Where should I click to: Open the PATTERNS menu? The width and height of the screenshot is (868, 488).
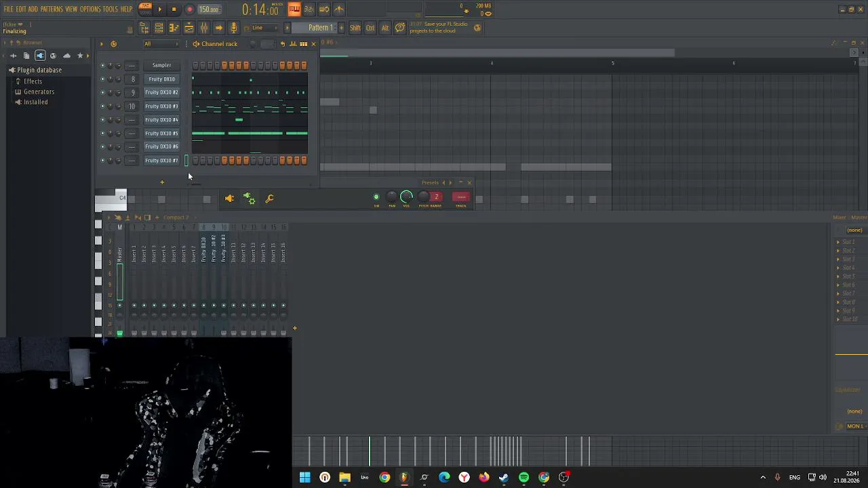pos(52,9)
